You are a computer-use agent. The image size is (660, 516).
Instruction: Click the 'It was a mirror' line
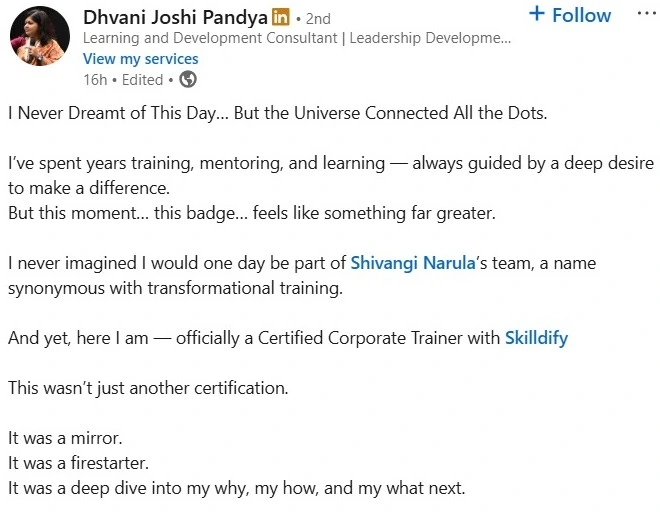pyautogui.click(x=68, y=438)
